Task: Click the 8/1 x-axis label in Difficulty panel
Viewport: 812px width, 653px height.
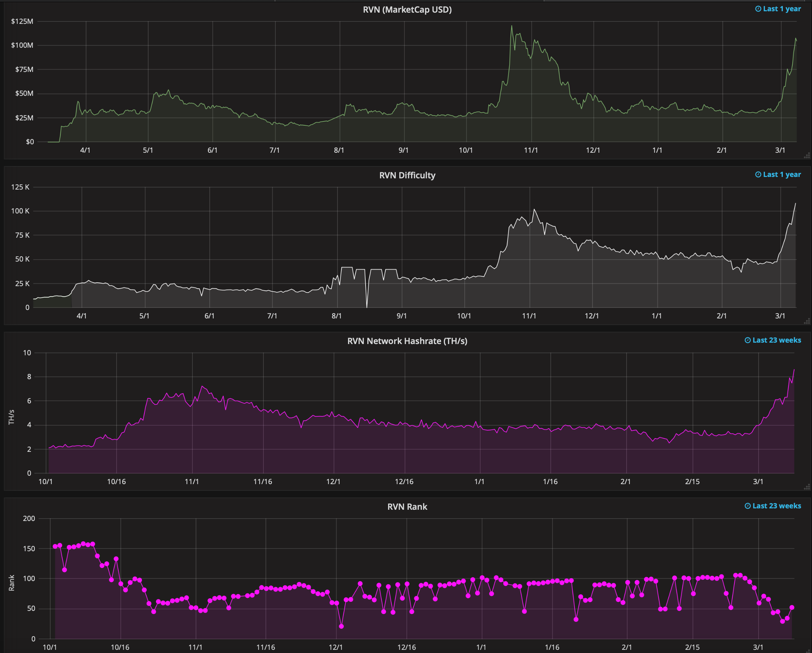Action: pos(337,316)
